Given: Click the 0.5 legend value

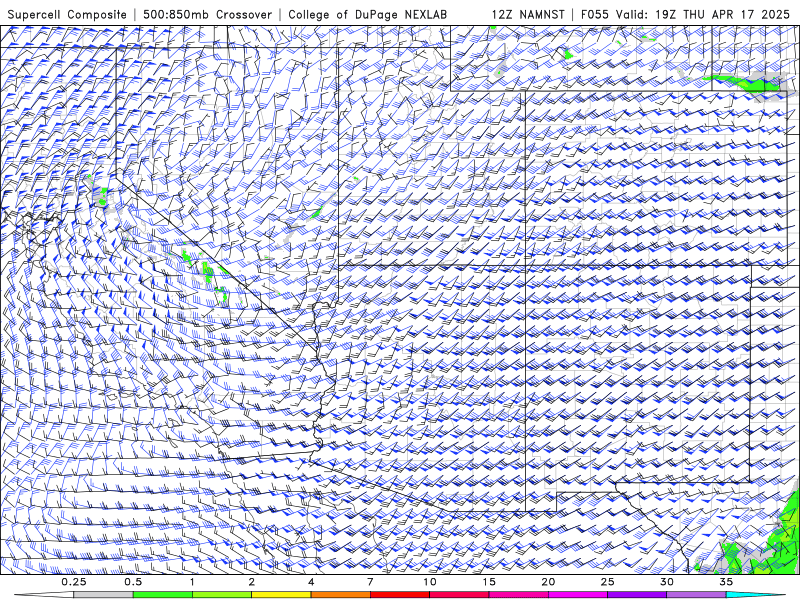Looking at the screenshot, I should [133, 582].
